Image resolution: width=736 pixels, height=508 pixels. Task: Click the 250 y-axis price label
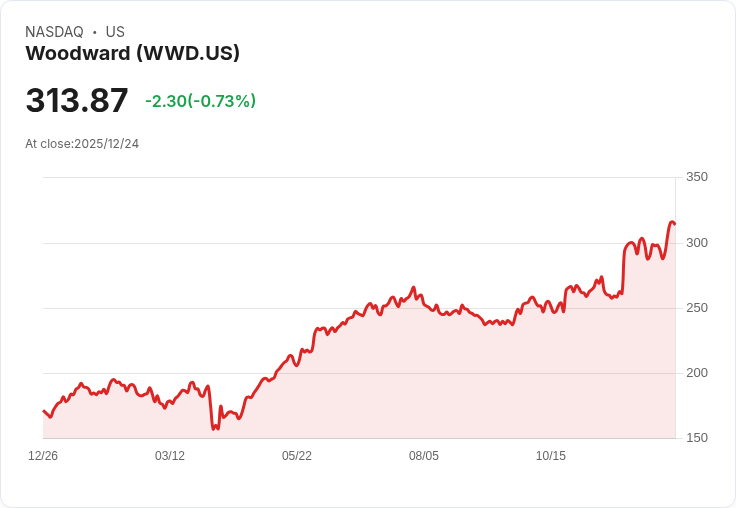click(697, 308)
